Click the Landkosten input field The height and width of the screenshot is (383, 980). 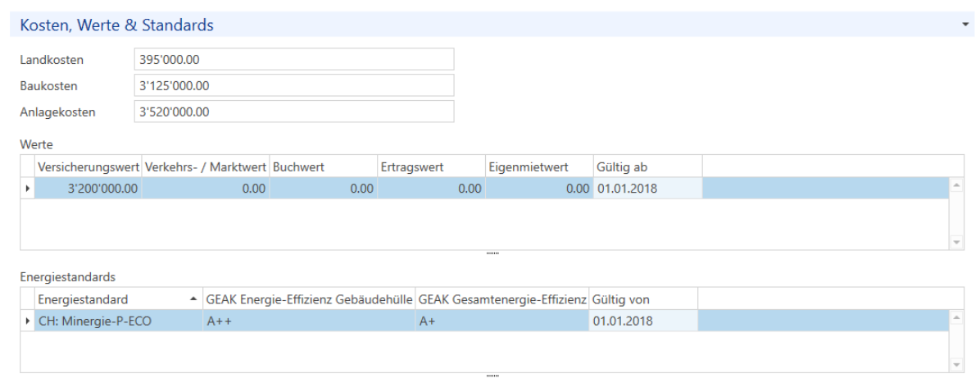pyautogui.click(x=293, y=59)
